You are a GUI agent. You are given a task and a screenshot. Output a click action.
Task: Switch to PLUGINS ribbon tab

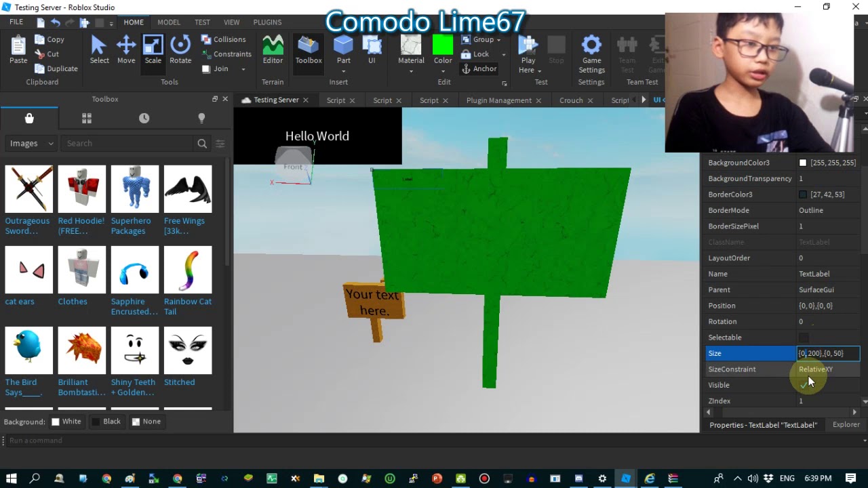tap(267, 22)
